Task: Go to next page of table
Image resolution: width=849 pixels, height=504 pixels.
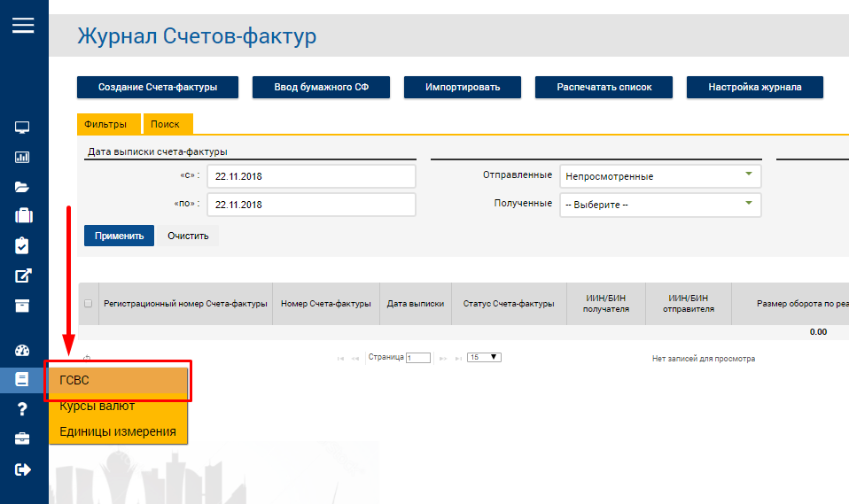Action: [x=443, y=359]
